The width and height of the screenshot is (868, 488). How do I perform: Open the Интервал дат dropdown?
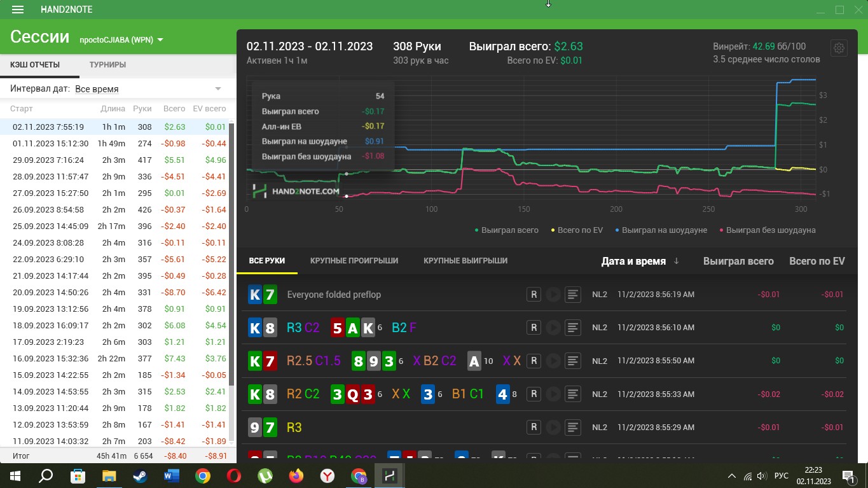(x=148, y=89)
